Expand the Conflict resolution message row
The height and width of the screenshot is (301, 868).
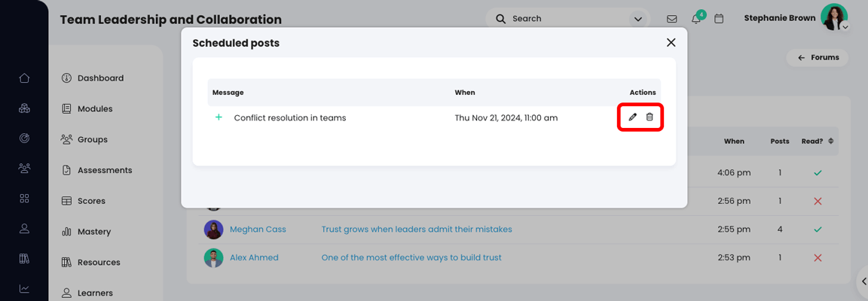click(219, 117)
